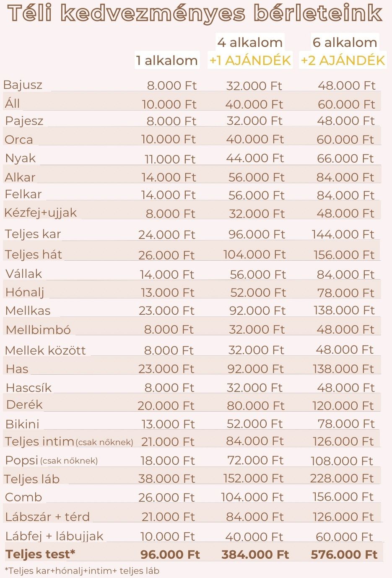Click the 'Teljes intim' row label
392x578 pixels.
click(x=40, y=441)
